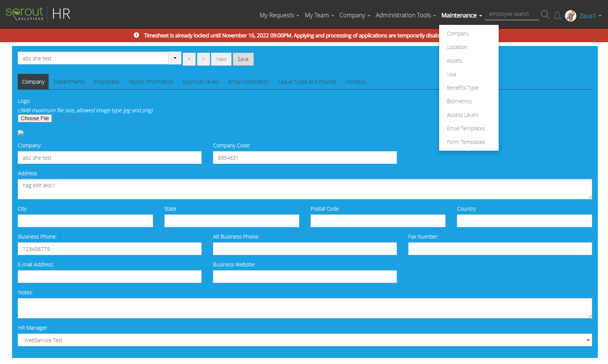
Task: Click the broken company logo image
Action: tap(21, 133)
